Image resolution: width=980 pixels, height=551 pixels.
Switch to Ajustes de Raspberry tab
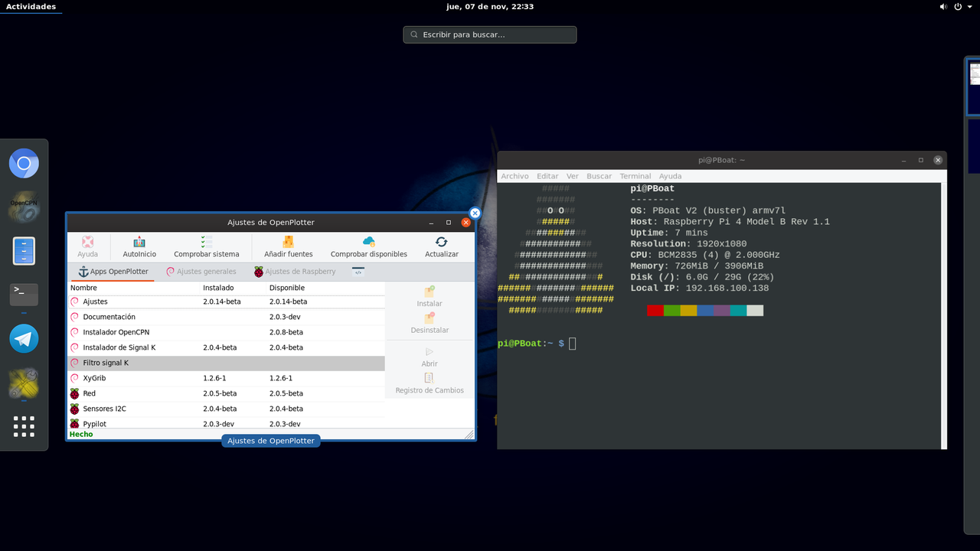pyautogui.click(x=295, y=272)
